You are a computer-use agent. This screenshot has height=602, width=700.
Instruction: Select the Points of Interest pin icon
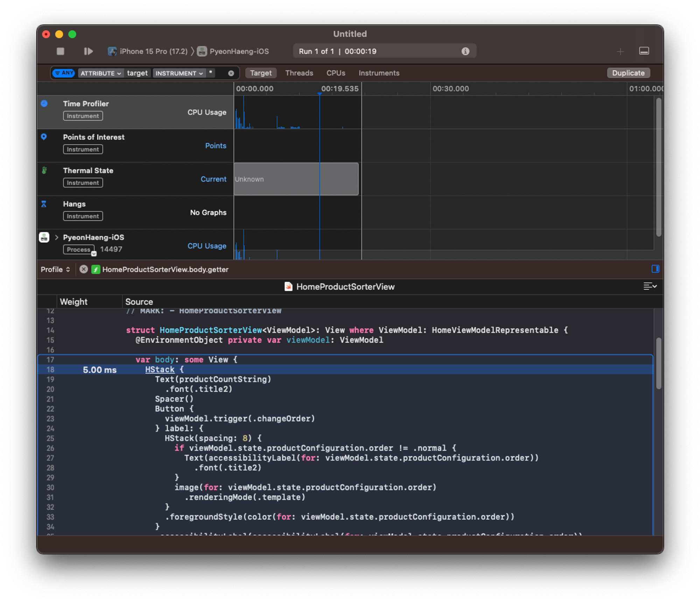pos(44,137)
